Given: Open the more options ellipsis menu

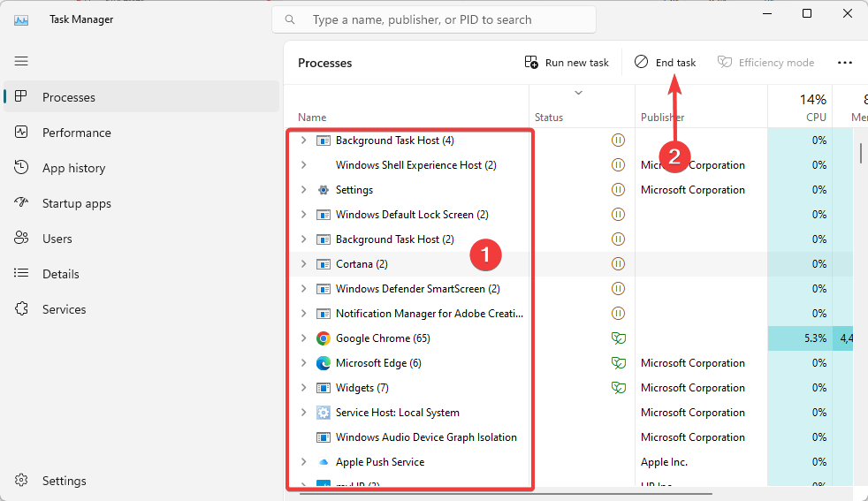Looking at the screenshot, I should tap(845, 63).
